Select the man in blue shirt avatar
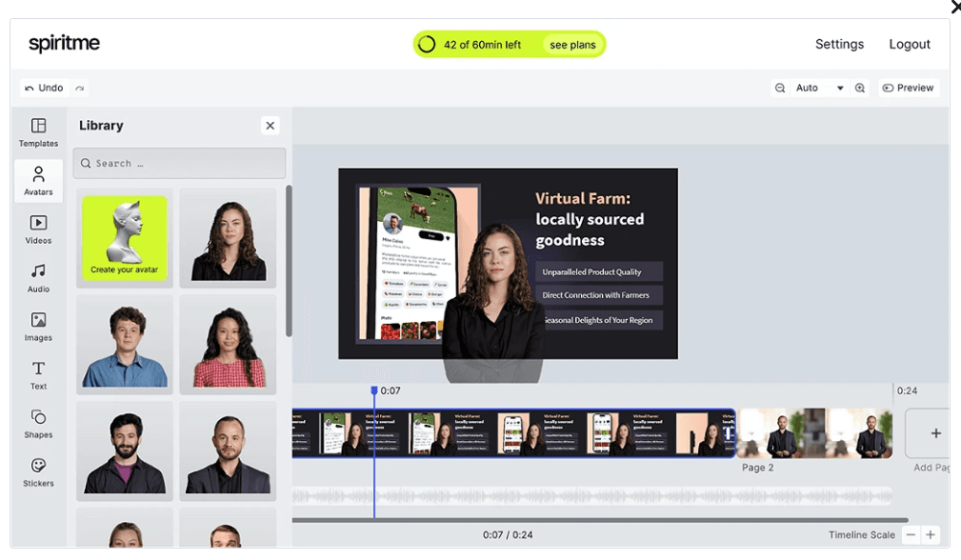961x560 pixels. point(125,345)
